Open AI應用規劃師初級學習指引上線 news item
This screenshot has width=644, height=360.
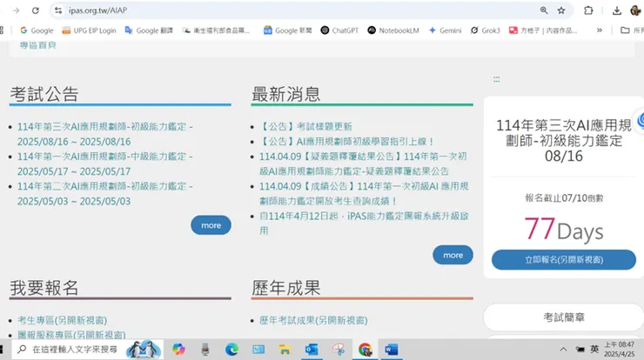[346, 142]
